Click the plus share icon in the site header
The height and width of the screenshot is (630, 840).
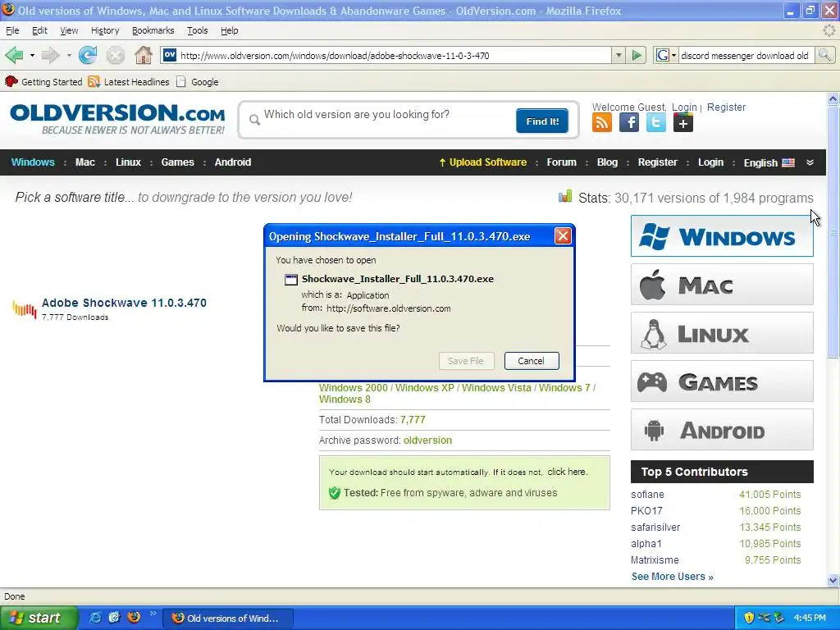tap(683, 123)
